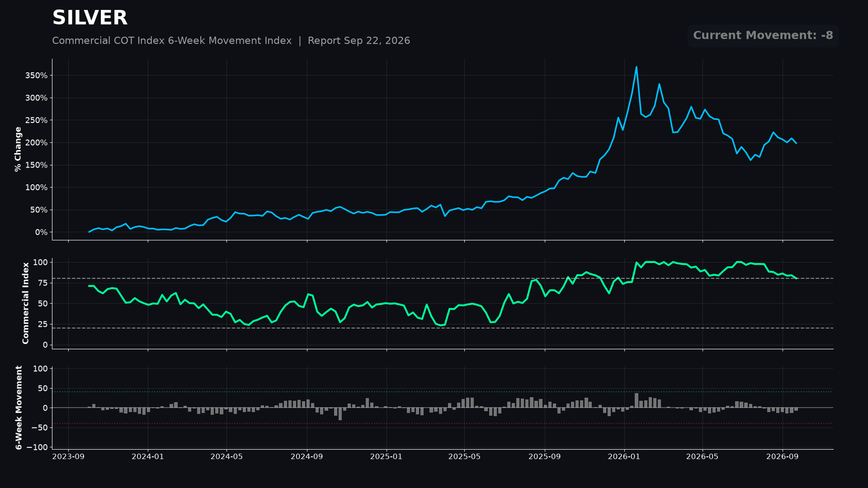Click the 0% tick label on price axis
868x488 pixels.
41,232
